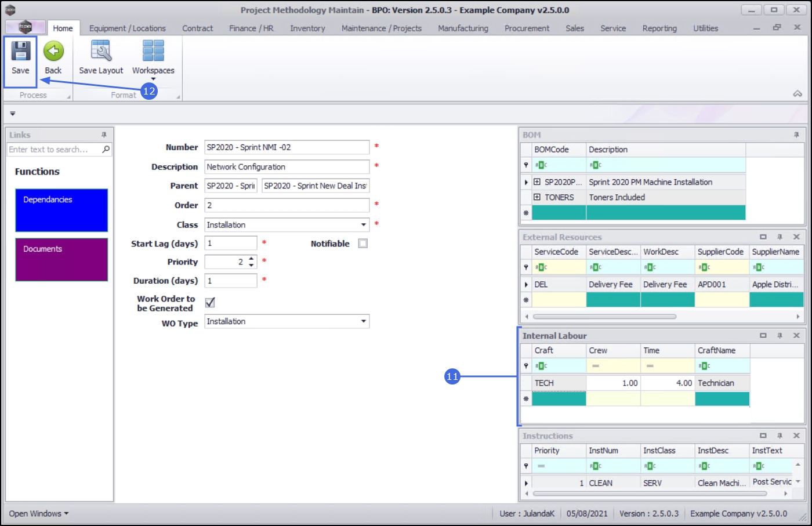Expand the SP2020P BOM row
This screenshot has height=526, width=812.
point(537,182)
